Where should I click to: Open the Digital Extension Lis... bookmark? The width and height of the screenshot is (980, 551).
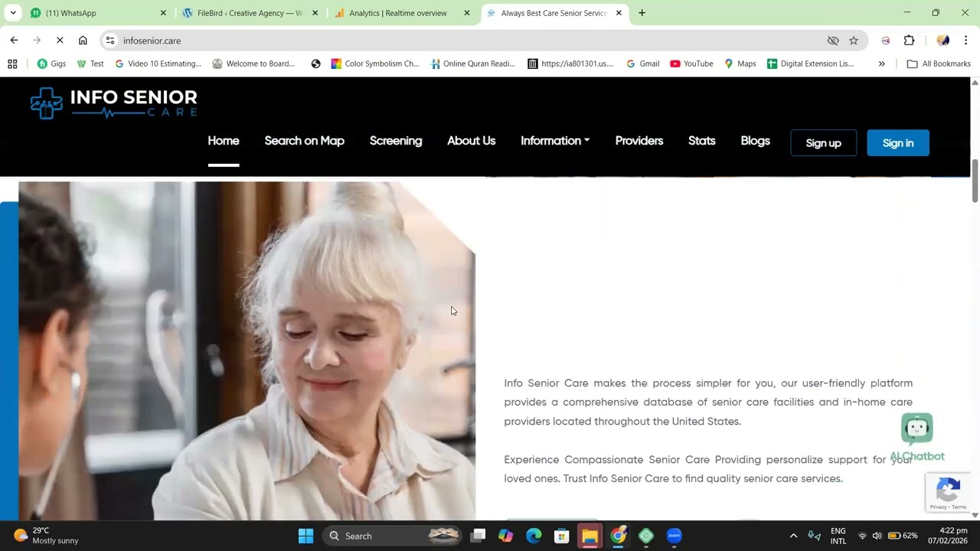click(810, 64)
